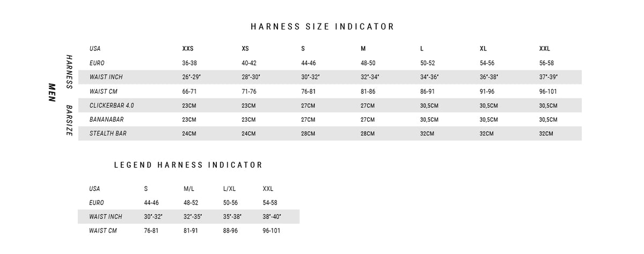Select the XS size column header
The height and width of the screenshot is (254, 644).
245,49
